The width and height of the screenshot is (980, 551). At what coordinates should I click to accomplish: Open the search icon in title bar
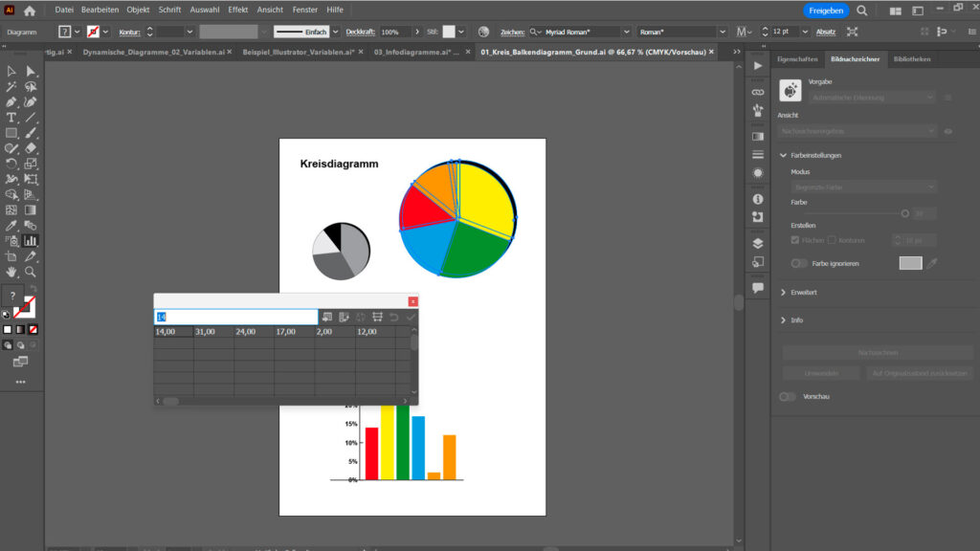(x=862, y=11)
